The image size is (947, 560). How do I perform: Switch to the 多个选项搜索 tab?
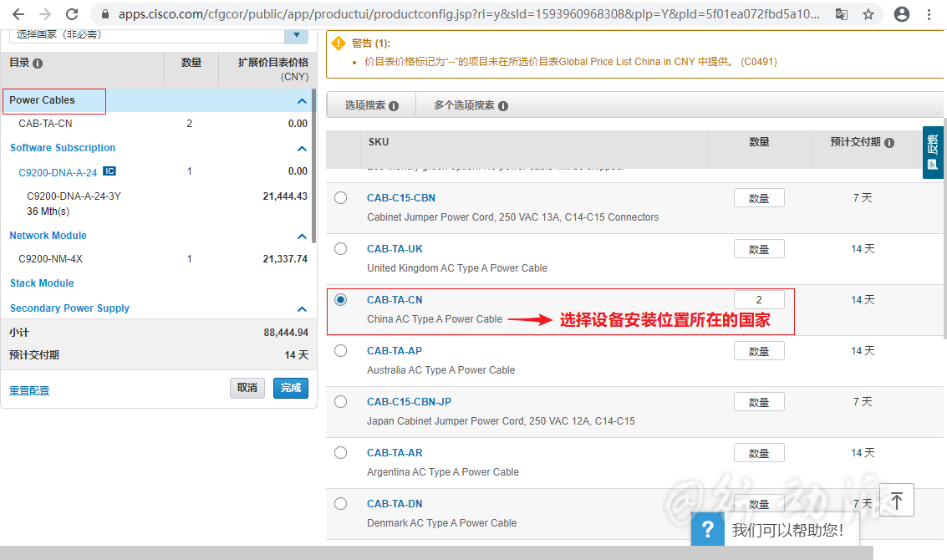[471, 105]
